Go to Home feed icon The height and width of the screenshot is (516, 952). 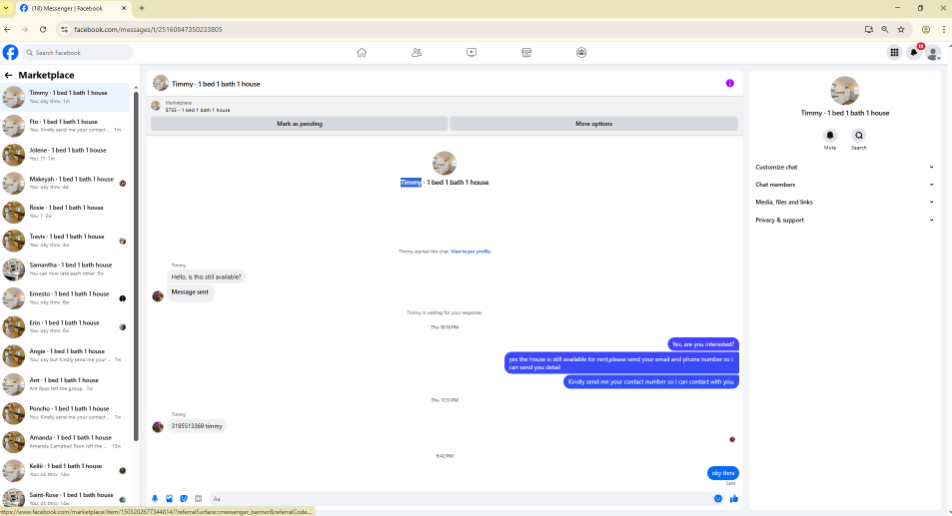(x=362, y=52)
